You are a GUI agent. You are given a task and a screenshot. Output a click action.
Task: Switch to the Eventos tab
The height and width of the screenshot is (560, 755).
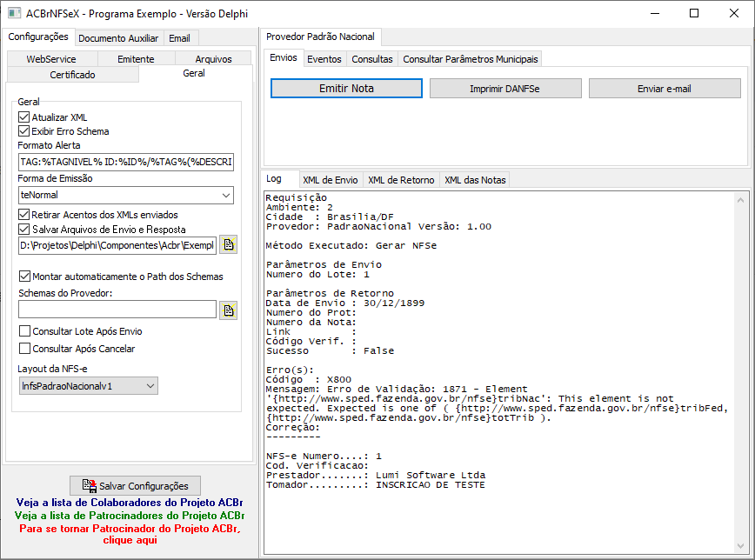click(x=324, y=59)
